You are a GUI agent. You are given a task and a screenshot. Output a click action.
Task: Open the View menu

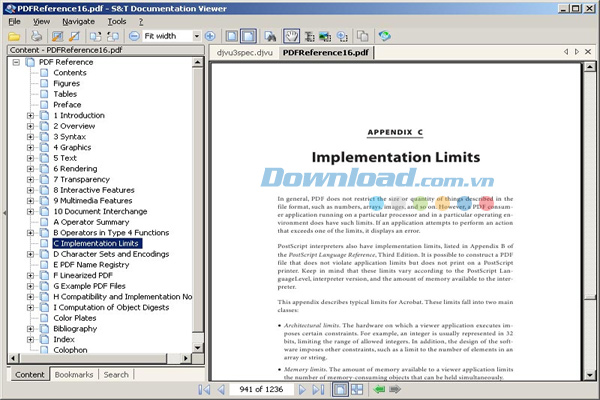point(41,21)
